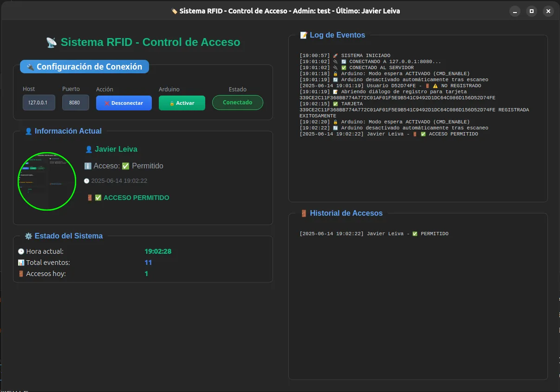Screen dimensions: 560x392
Task: Click the clock icon beside Hora actual
Action: pyautogui.click(x=21, y=251)
